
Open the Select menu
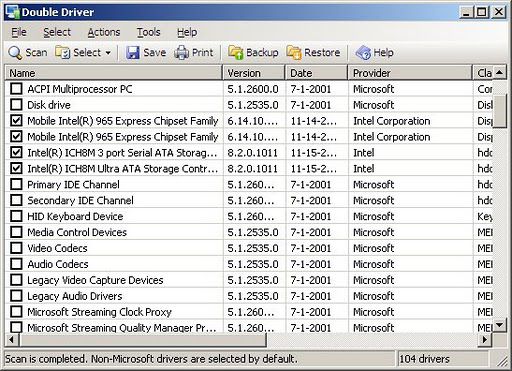coord(57,32)
